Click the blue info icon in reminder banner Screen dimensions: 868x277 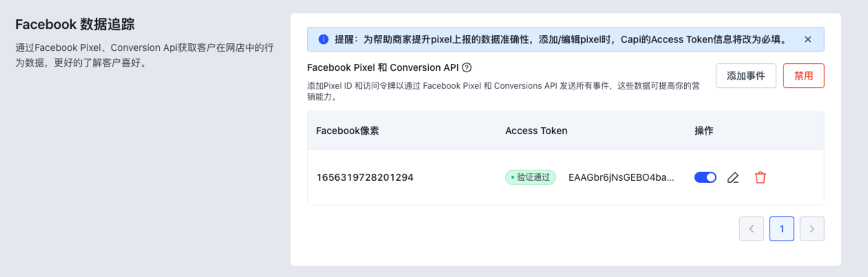323,39
